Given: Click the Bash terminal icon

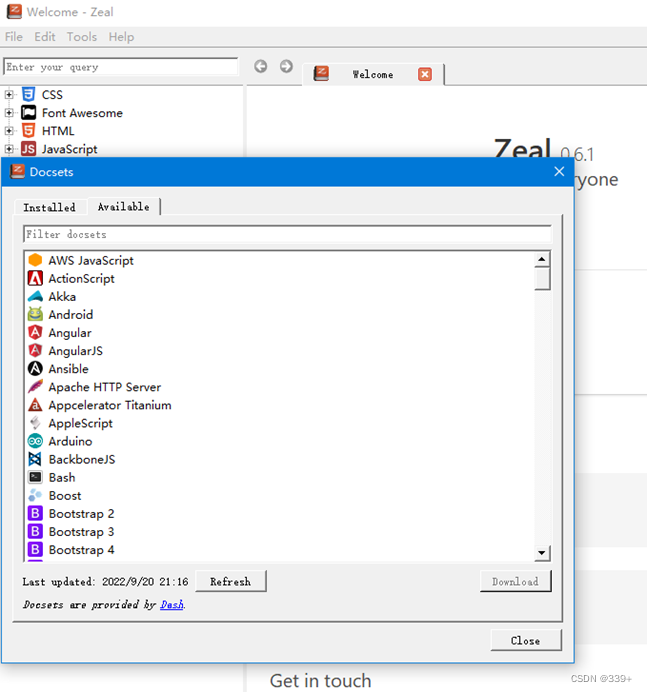Looking at the screenshot, I should point(35,477).
